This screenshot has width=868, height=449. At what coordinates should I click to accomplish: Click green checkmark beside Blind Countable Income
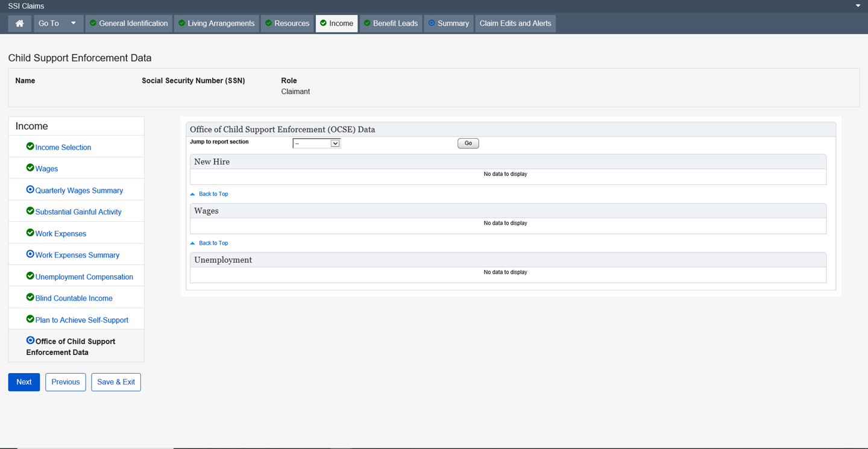coord(30,298)
